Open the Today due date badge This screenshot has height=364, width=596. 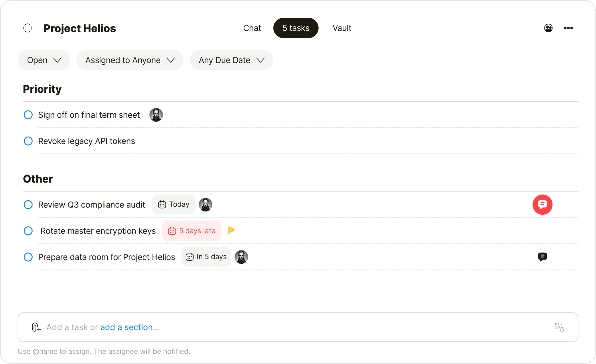point(173,204)
